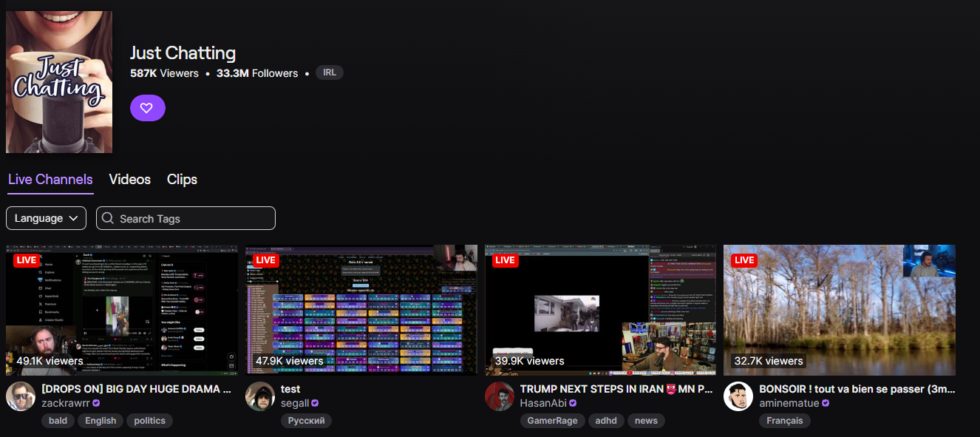The width and height of the screenshot is (980, 437).
Task: Click the Search Tags input field
Action: click(186, 218)
